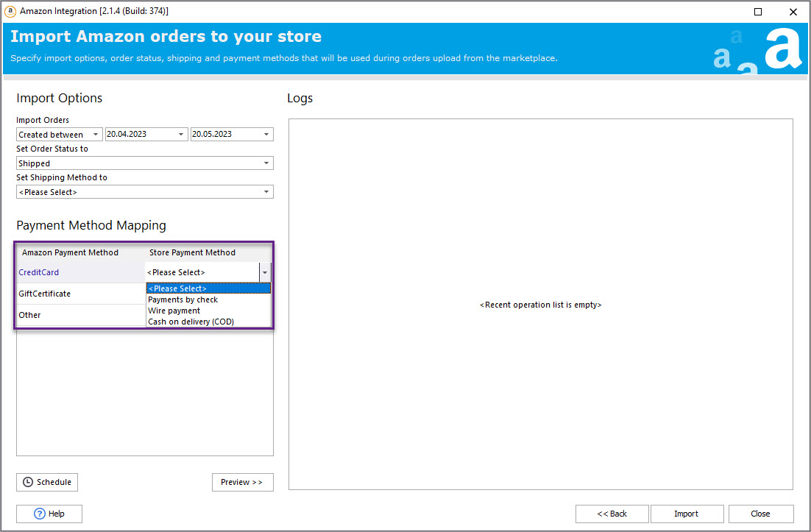Pick 'Cash on delivery (COD)' option
Screen dimensions: 811x532
[x=191, y=322]
